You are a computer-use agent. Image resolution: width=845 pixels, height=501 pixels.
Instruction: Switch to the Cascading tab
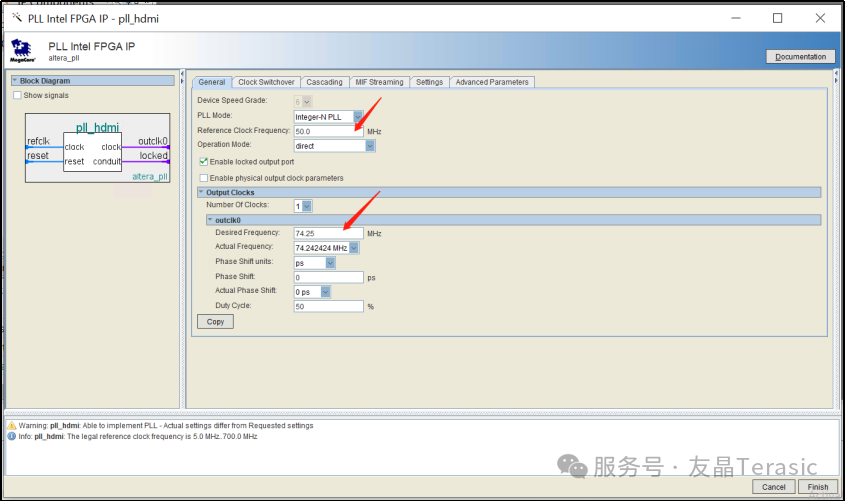[x=324, y=82]
